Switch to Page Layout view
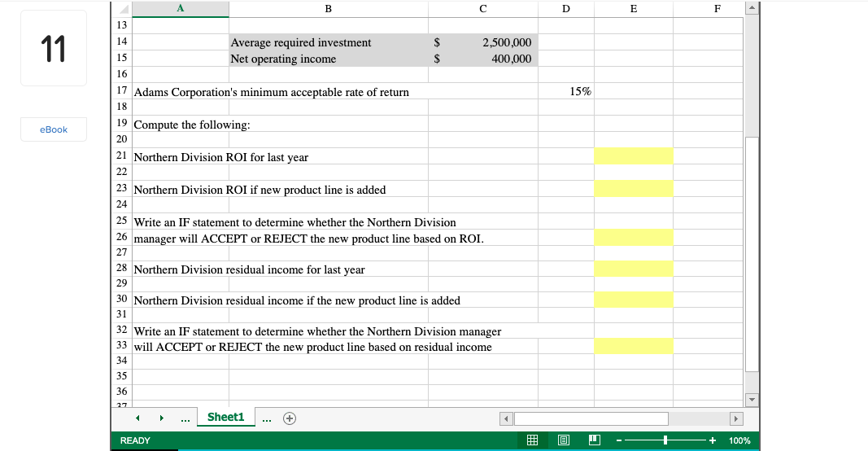868x451 pixels. click(x=564, y=440)
